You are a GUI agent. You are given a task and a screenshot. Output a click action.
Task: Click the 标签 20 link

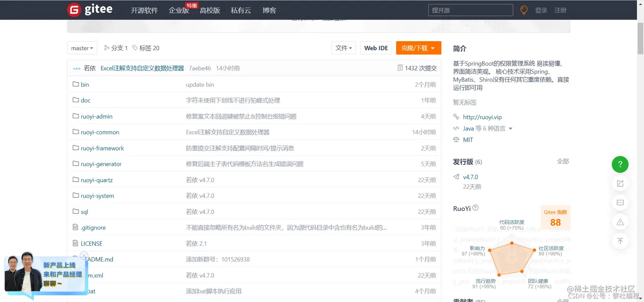149,48
